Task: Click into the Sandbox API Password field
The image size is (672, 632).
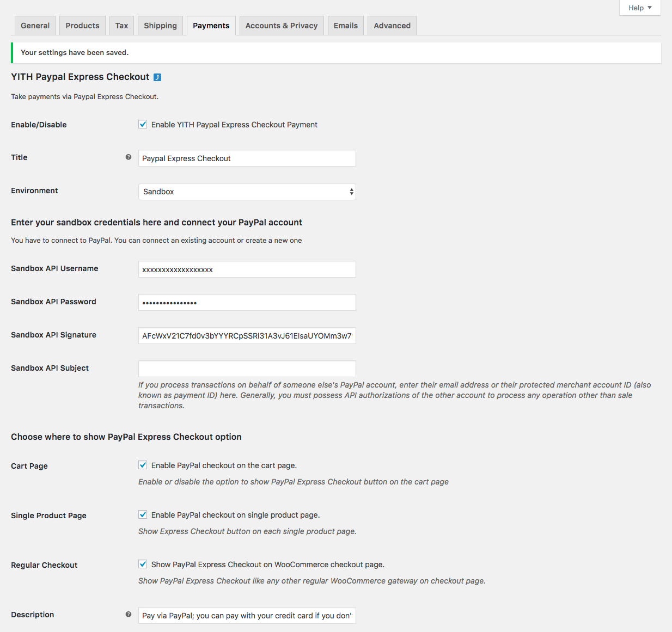Action: (x=247, y=303)
